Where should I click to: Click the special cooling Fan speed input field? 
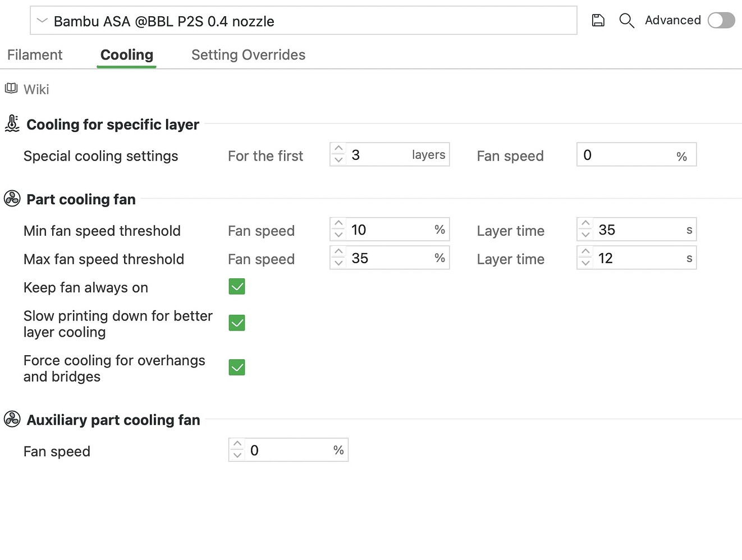(636, 154)
